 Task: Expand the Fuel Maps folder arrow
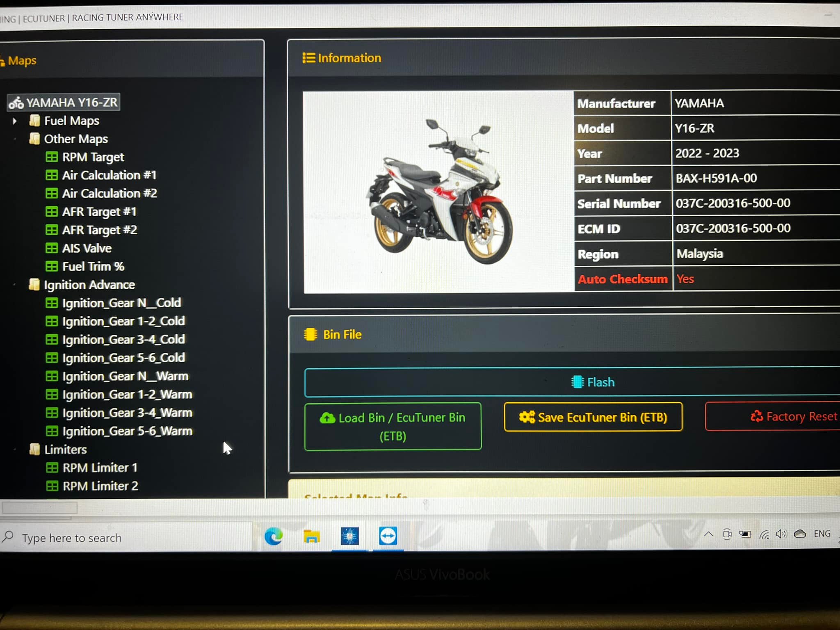(15, 121)
